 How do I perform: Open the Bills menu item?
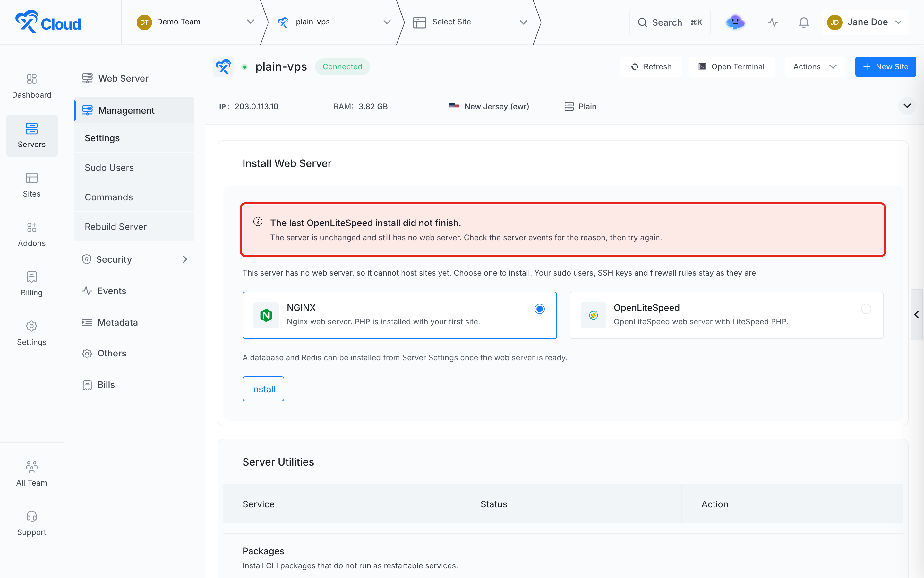pos(135,385)
